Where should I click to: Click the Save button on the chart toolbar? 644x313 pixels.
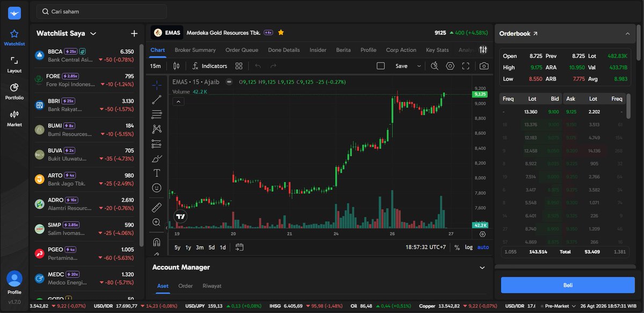(401, 66)
